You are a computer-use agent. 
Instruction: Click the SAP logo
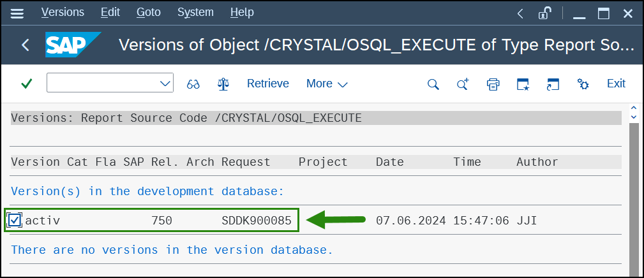click(x=73, y=45)
